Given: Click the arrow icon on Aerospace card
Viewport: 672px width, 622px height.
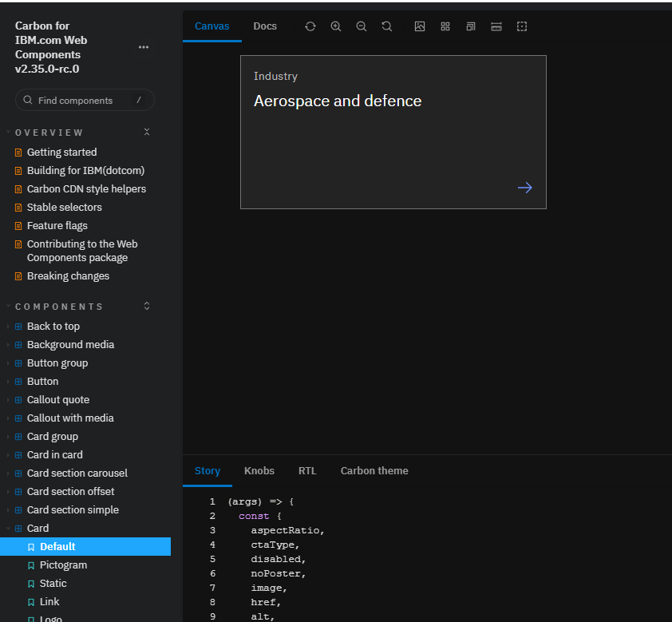Looking at the screenshot, I should click(524, 188).
